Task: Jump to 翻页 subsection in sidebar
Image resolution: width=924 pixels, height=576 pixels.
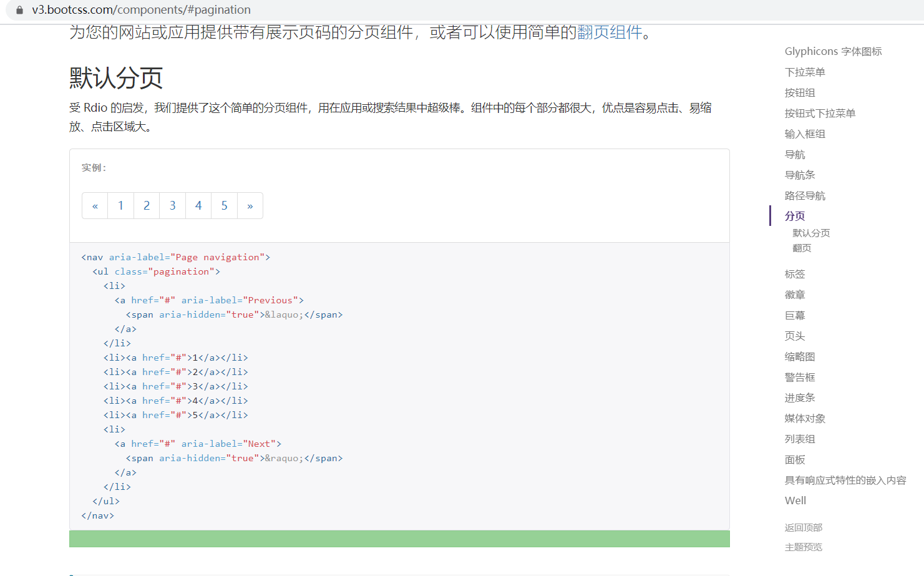Action: (802, 248)
